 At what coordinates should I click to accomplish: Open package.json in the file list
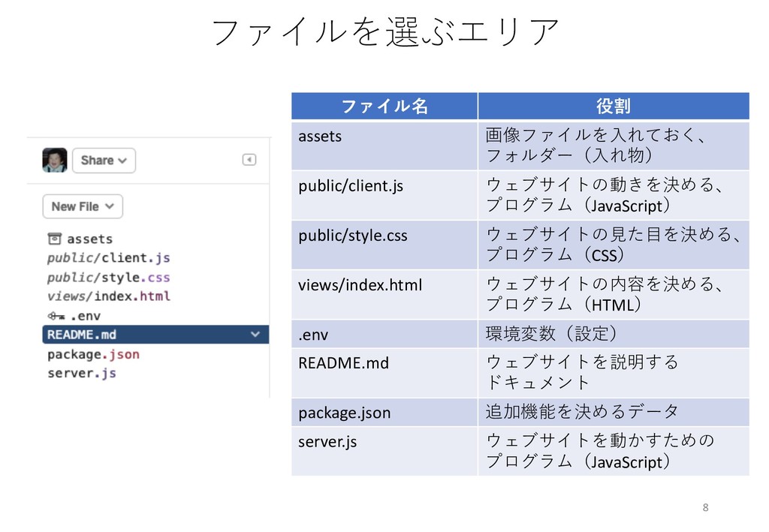93,354
